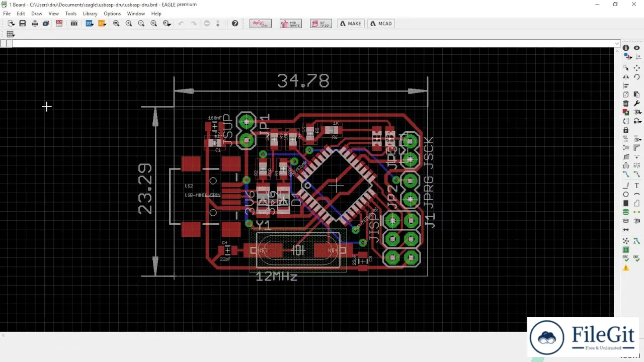
Task: Select the Ratsnest tool
Action: coord(626,241)
